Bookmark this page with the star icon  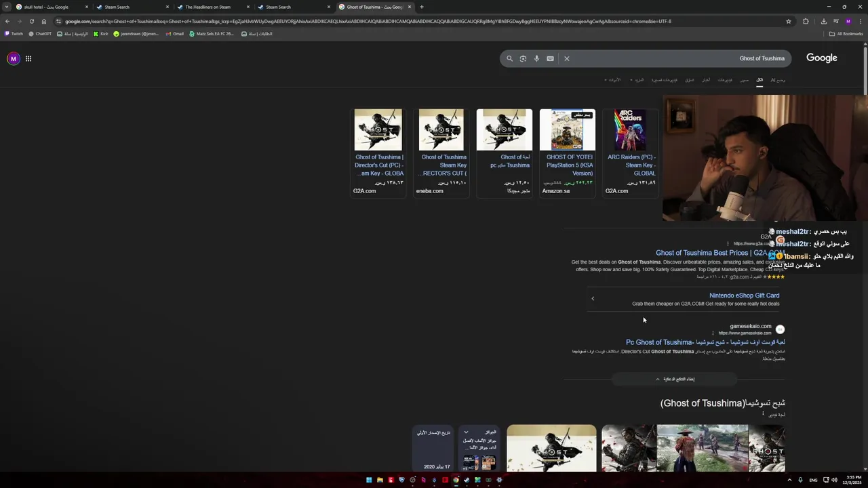789,21
